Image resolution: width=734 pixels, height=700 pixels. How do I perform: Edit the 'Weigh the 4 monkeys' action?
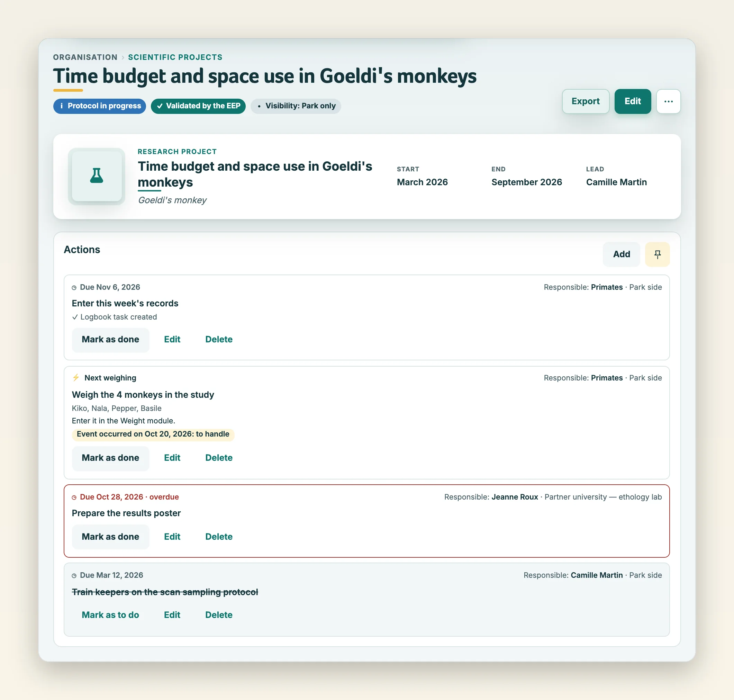[x=172, y=458]
